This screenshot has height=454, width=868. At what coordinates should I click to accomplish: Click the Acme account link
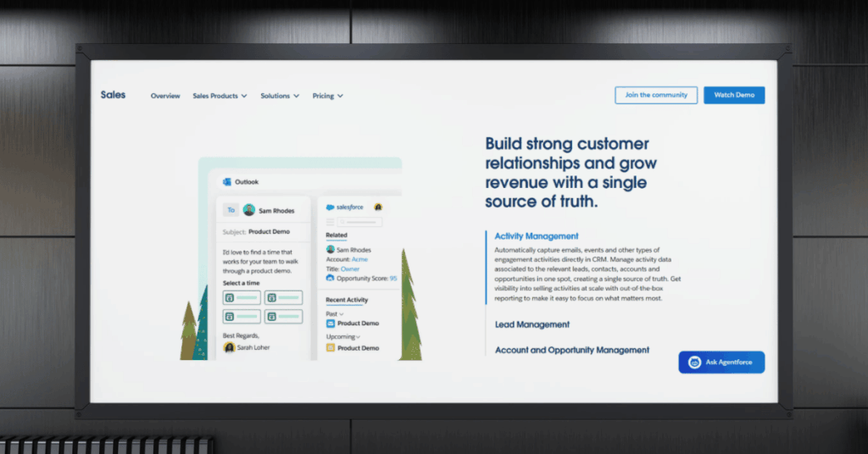pyautogui.click(x=359, y=259)
